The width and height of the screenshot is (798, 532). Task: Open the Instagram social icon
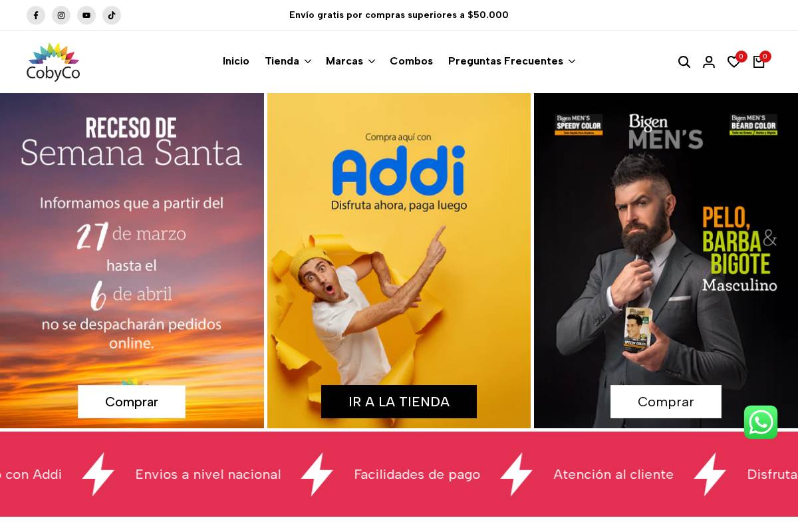pos(61,15)
